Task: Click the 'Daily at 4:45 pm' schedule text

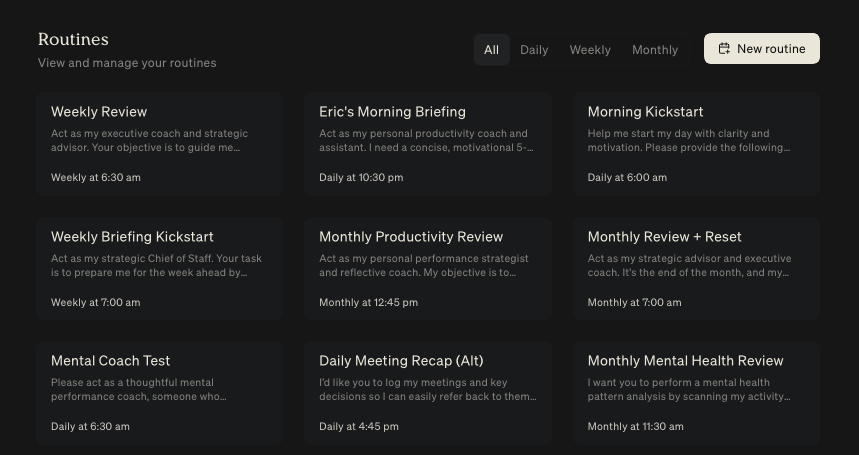Action: (x=359, y=426)
